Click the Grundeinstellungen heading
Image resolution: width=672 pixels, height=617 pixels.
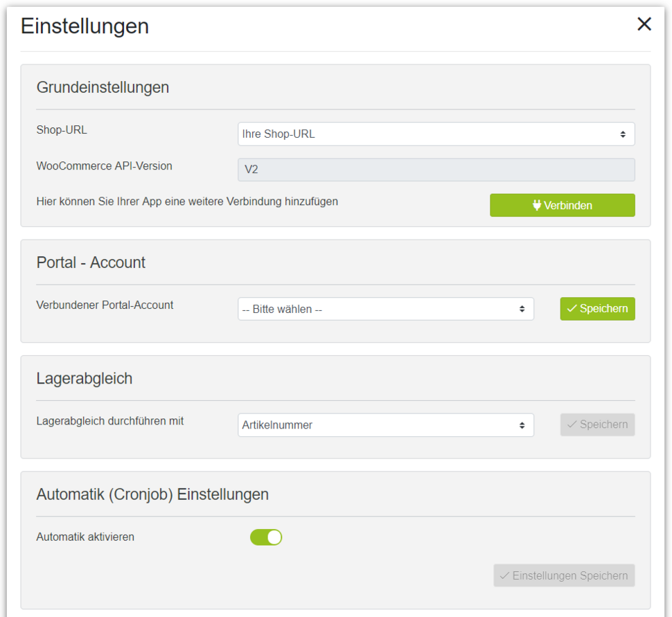pos(103,87)
